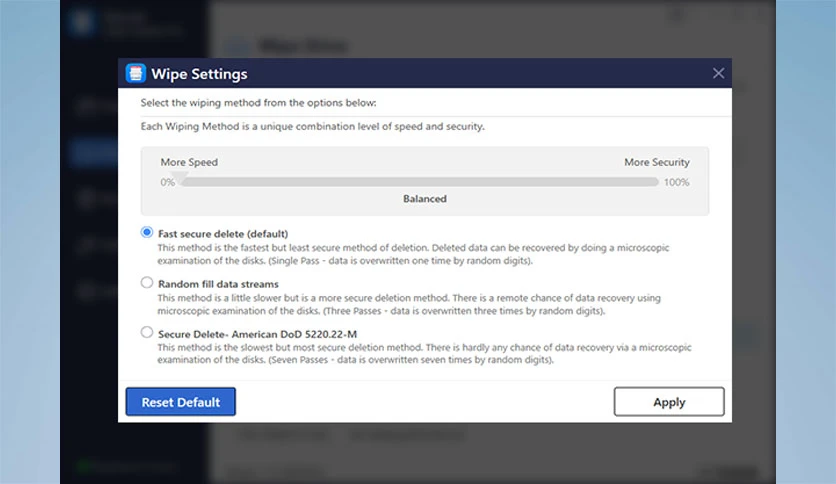The width and height of the screenshot is (836, 484).
Task: Click the "Balanced" slider label
Action: [x=424, y=199]
